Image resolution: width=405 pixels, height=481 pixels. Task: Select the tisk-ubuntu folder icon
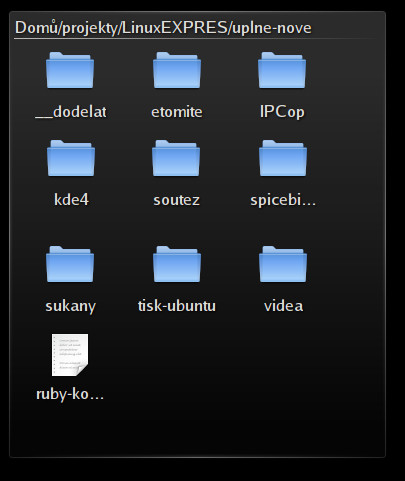tap(177, 264)
